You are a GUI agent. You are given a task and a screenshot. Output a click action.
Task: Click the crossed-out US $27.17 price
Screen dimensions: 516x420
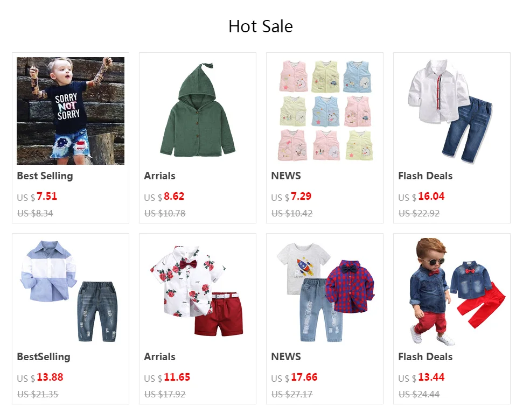pos(291,394)
